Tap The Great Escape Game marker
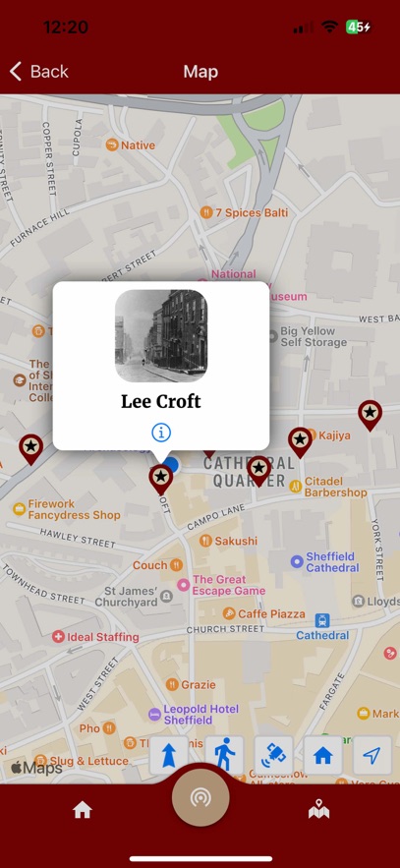The width and height of the screenshot is (400, 868). [221, 585]
